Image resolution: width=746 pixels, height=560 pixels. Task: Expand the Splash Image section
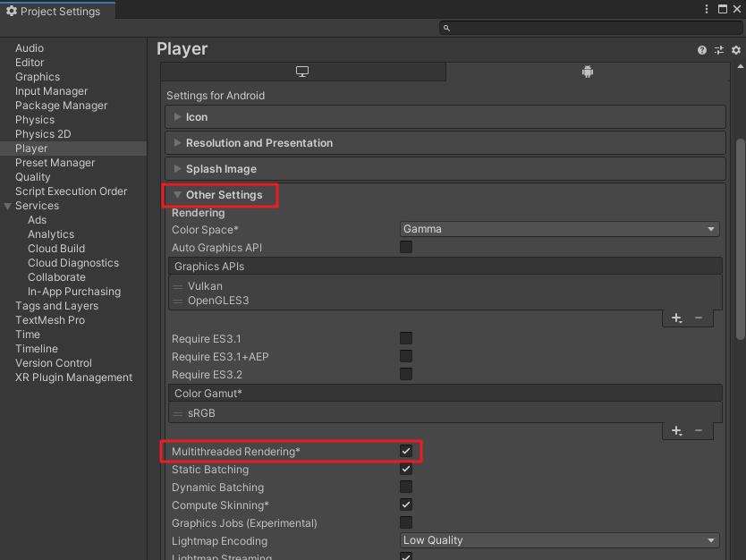click(445, 169)
